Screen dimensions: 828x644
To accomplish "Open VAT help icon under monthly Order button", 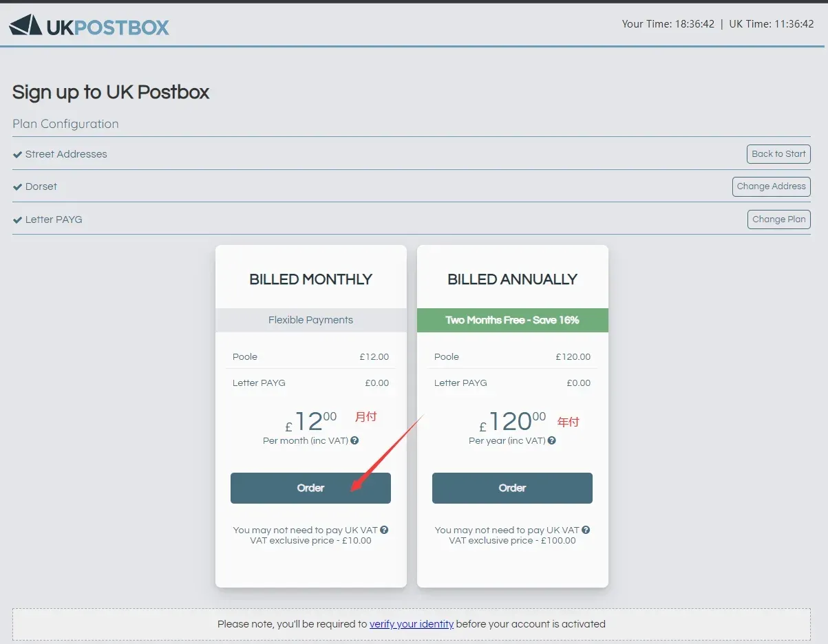I will click(x=384, y=530).
